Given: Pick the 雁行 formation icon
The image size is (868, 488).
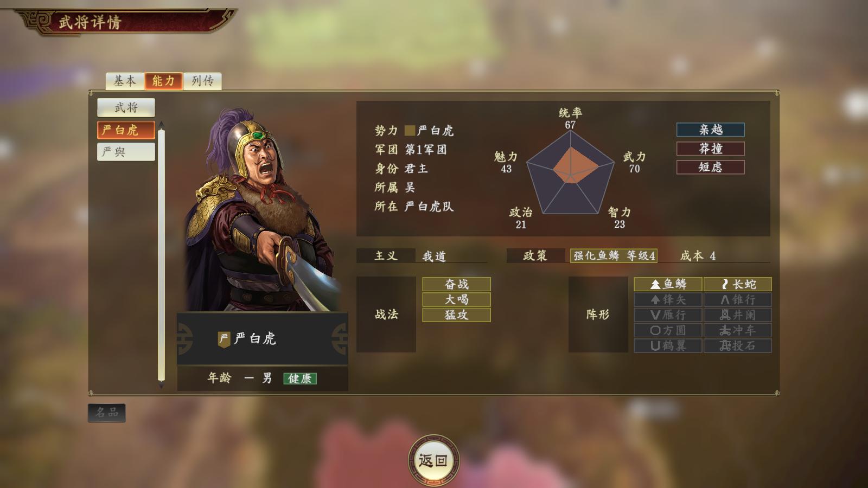Looking at the screenshot, I should pos(668,314).
